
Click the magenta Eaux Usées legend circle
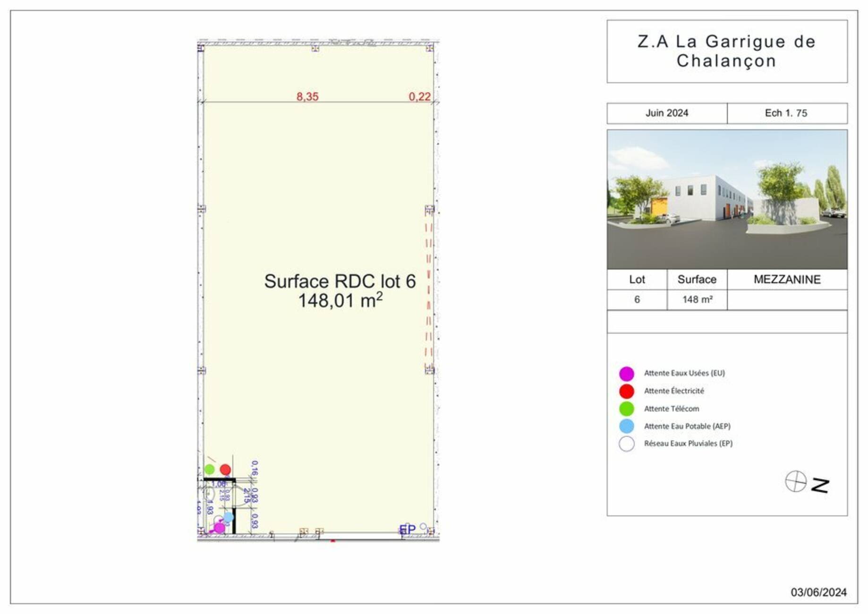click(x=626, y=373)
